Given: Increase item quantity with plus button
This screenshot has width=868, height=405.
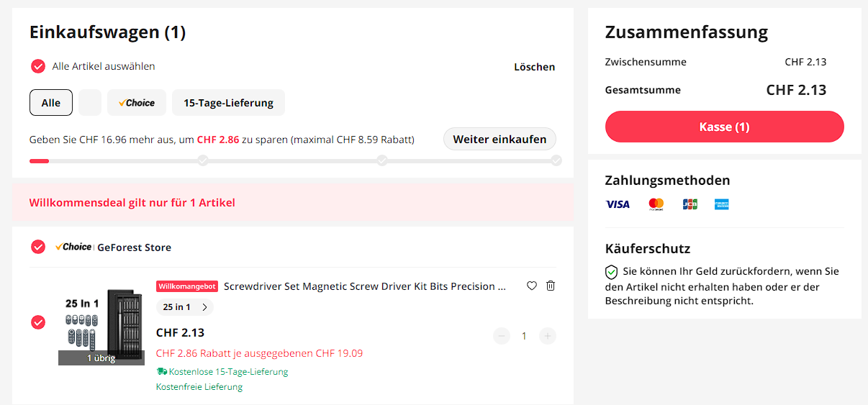Looking at the screenshot, I should pos(548,336).
